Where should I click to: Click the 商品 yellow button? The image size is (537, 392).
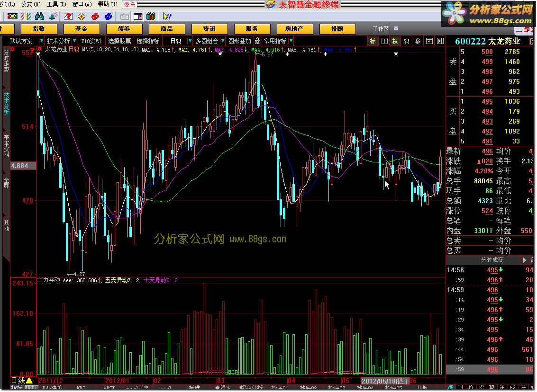[167, 29]
